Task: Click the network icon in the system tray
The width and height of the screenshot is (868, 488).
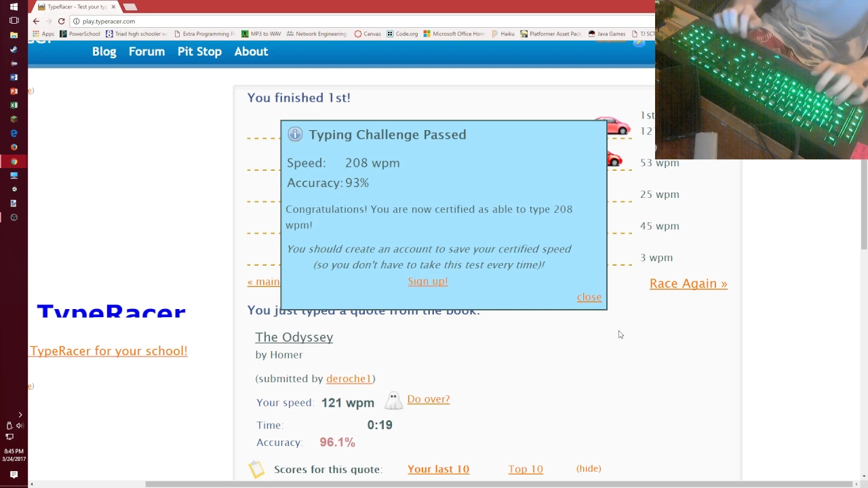Action: 9,436
